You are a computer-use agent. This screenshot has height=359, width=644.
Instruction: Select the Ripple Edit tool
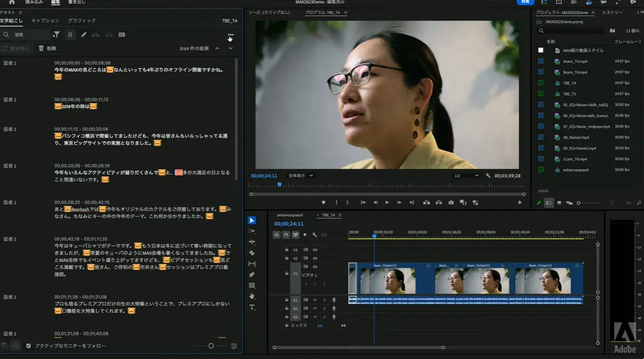252,242
